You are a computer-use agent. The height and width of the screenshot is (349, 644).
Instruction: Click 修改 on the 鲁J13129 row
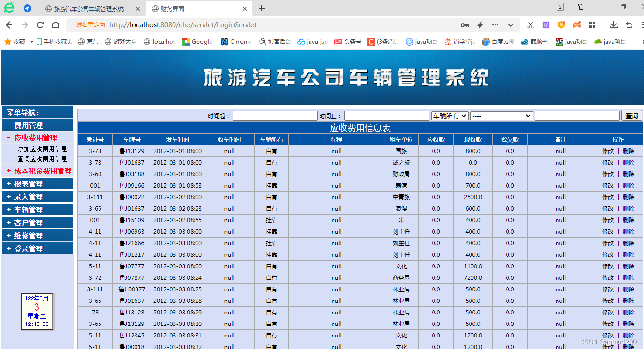tap(608, 151)
